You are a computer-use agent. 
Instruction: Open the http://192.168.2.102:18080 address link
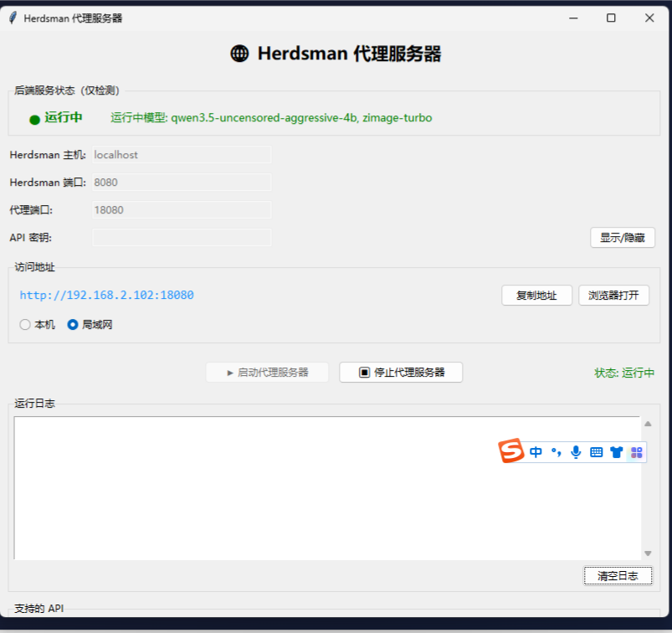(x=107, y=295)
